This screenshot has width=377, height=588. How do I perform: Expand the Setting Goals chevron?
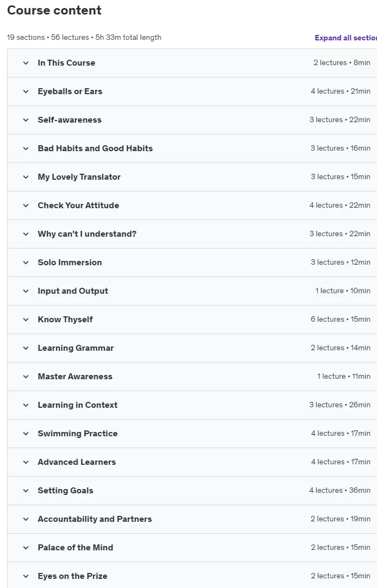26,491
